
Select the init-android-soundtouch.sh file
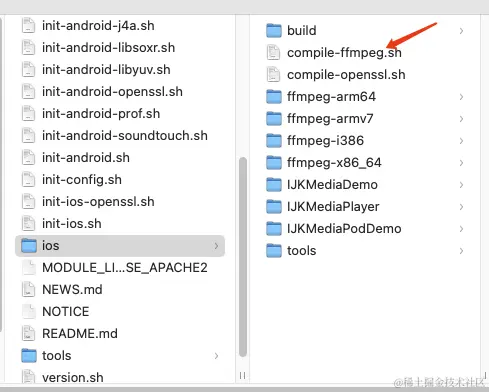point(125,136)
